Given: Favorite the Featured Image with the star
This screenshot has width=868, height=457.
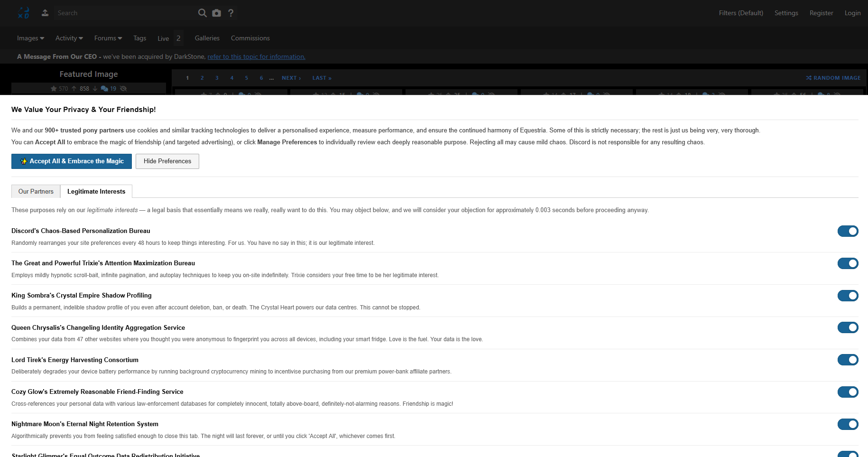Looking at the screenshot, I should click(x=54, y=89).
